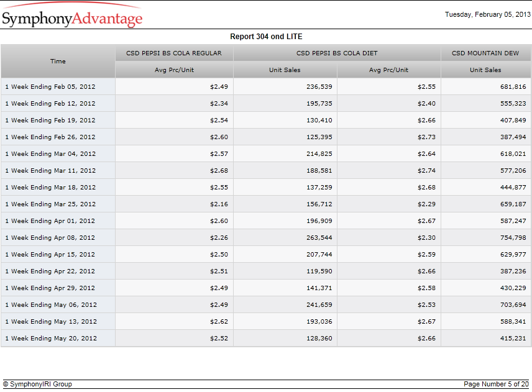Select the date Tuesday, February 05, 2013
This screenshot has height=392, width=532.
(487, 14)
